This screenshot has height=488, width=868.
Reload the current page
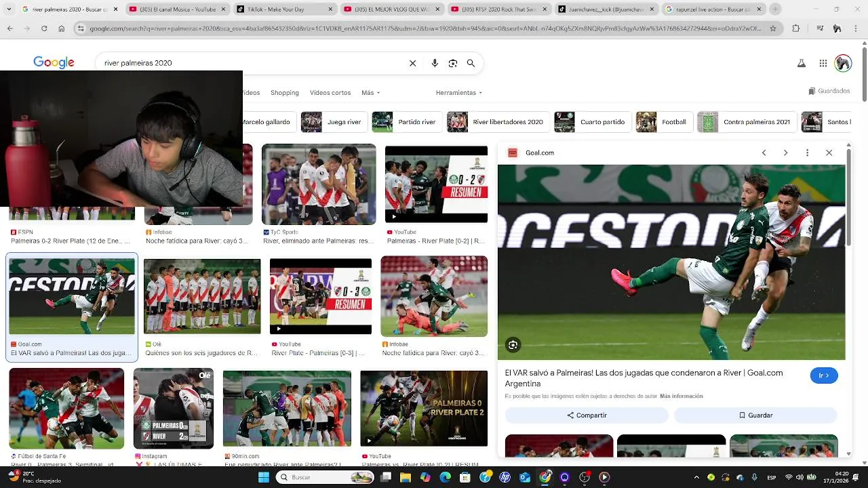click(x=44, y=28)
